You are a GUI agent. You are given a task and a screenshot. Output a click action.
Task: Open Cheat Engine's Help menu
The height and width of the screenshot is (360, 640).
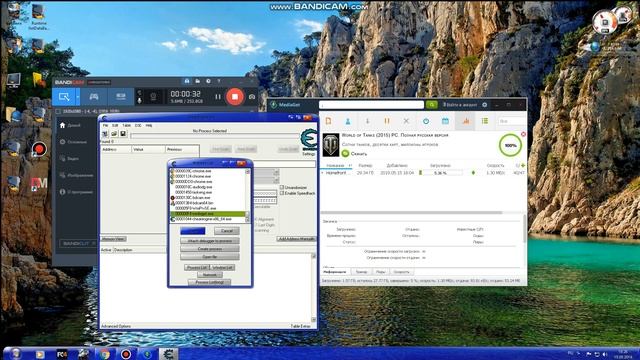point(149,125)
